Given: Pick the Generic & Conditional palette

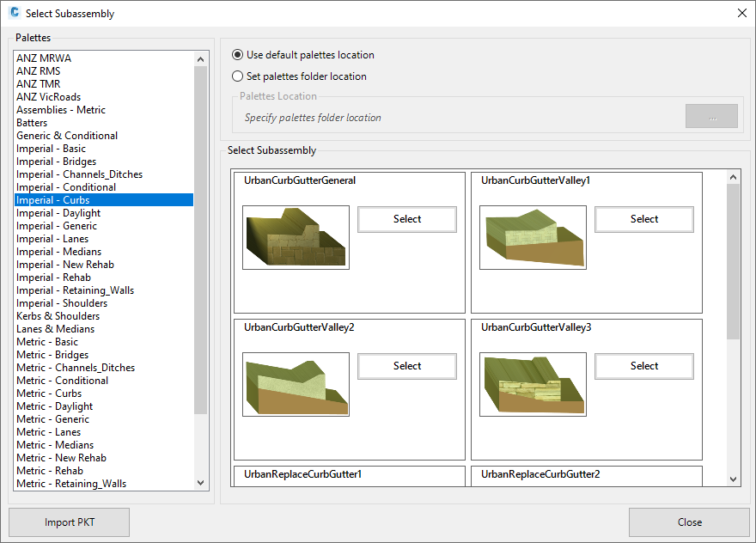Looking at the screenshot, I should [x=104, y=136].
